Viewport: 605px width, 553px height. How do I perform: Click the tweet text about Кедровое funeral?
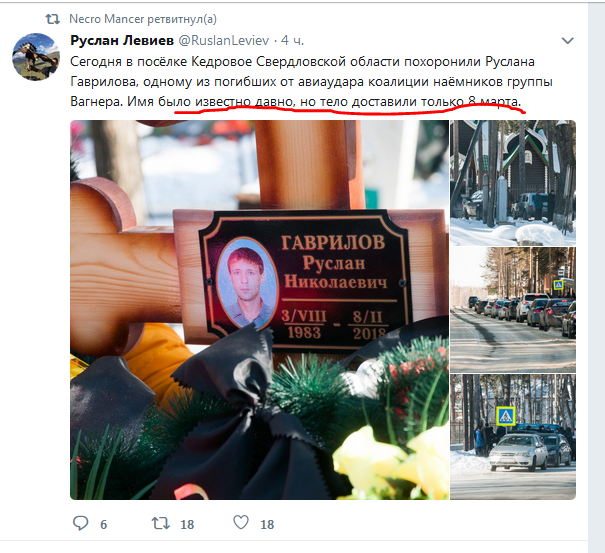[311, 81]
